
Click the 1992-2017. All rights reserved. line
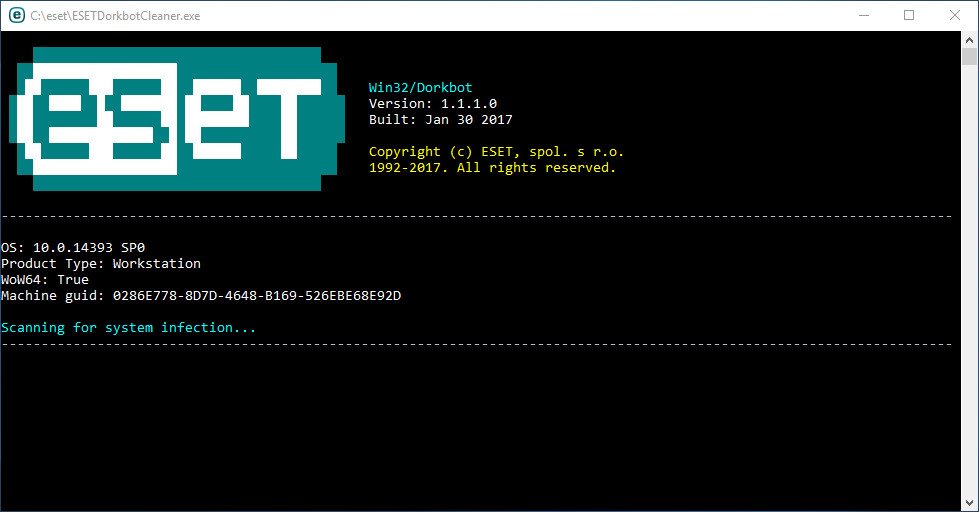(x=492, y=167)
